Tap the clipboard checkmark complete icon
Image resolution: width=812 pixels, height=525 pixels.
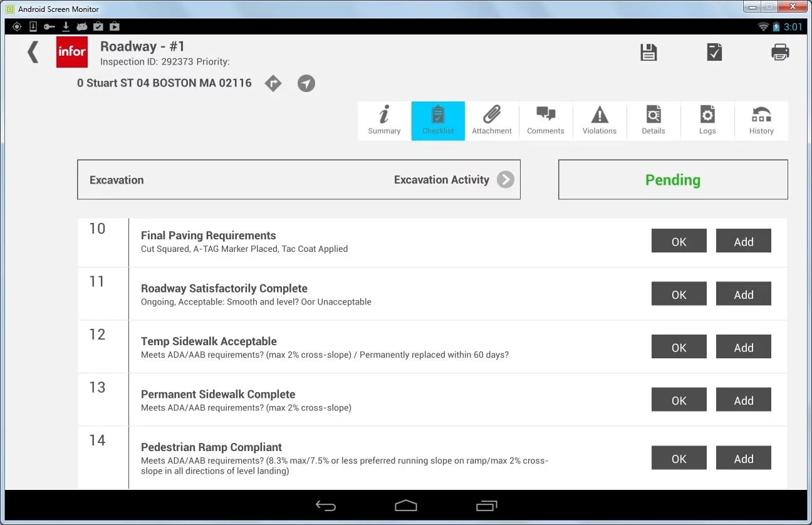(714, 52)
